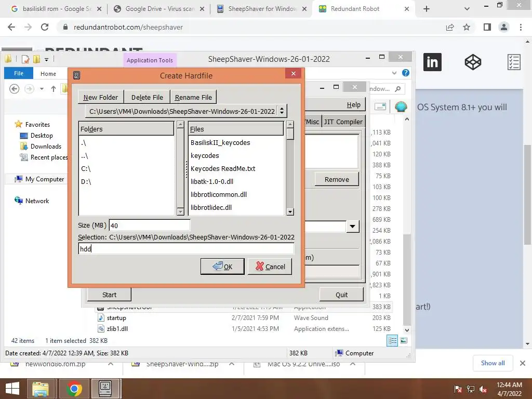Screen dimensions: 532x399
Task: Click Show all downloads button
Action: (493, 363)
